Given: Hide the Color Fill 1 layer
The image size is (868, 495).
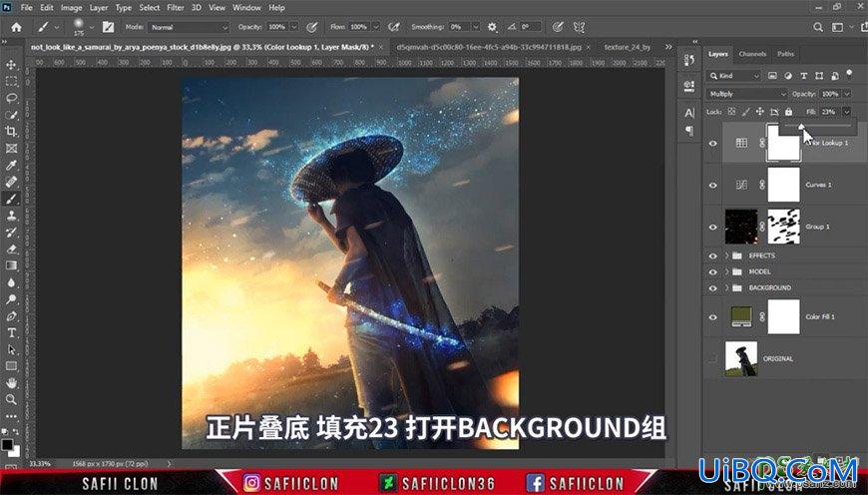Looking at the screenshot, I should click(x=713, y=317).
